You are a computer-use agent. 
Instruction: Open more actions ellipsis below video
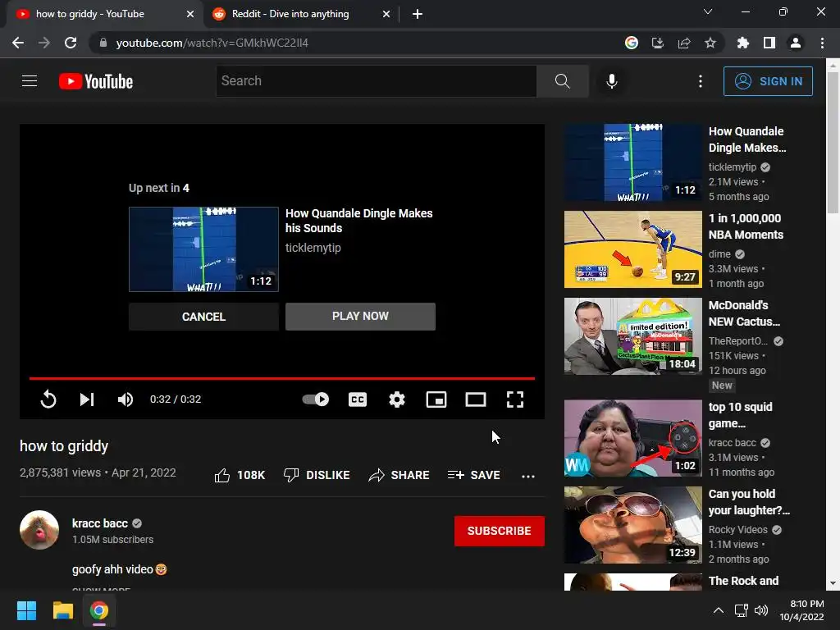coord(528,476)
